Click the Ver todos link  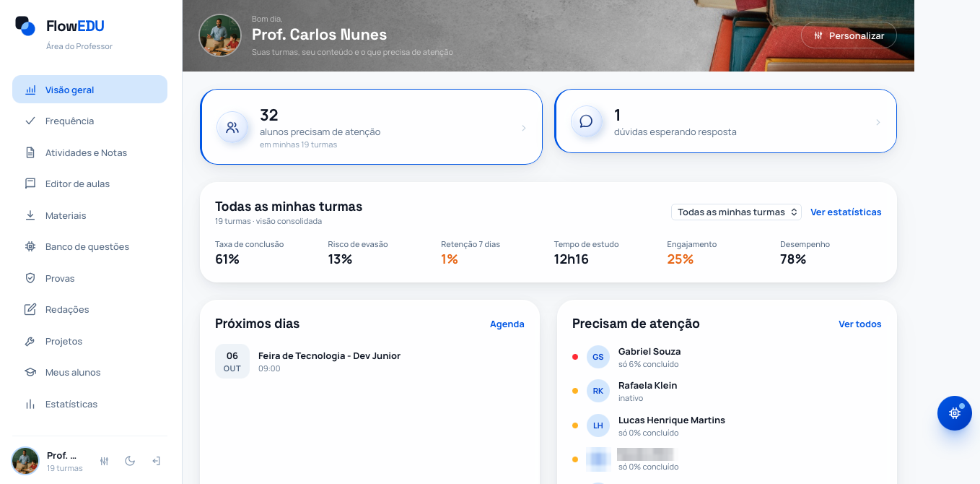pos(860,324)
